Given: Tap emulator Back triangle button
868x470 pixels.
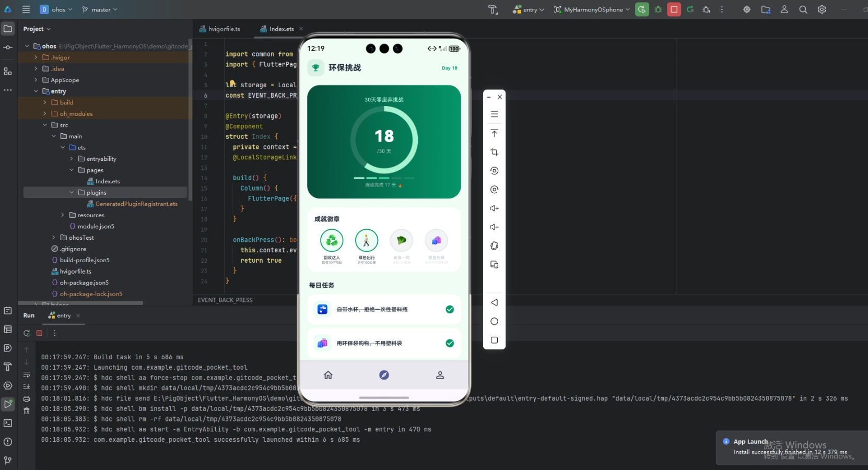Looking at the screenshot, I should [x=494, y=302].
